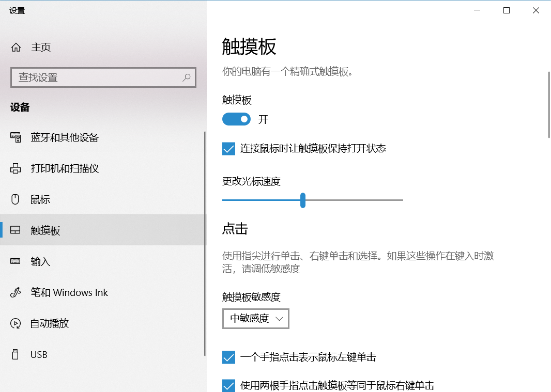Uncheck 使用两根手指点击触摸板等同于鼠标右键单击

click(228, 385)
